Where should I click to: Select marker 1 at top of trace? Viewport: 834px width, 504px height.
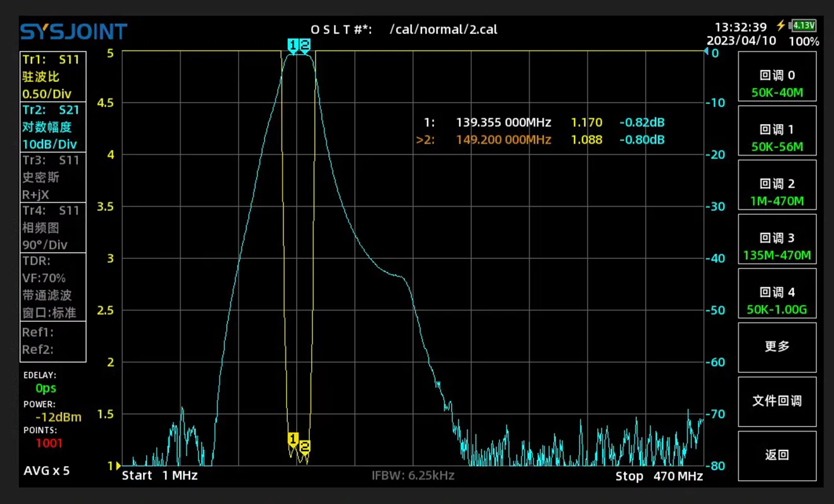pyautogui.click(x=292, y=45)
